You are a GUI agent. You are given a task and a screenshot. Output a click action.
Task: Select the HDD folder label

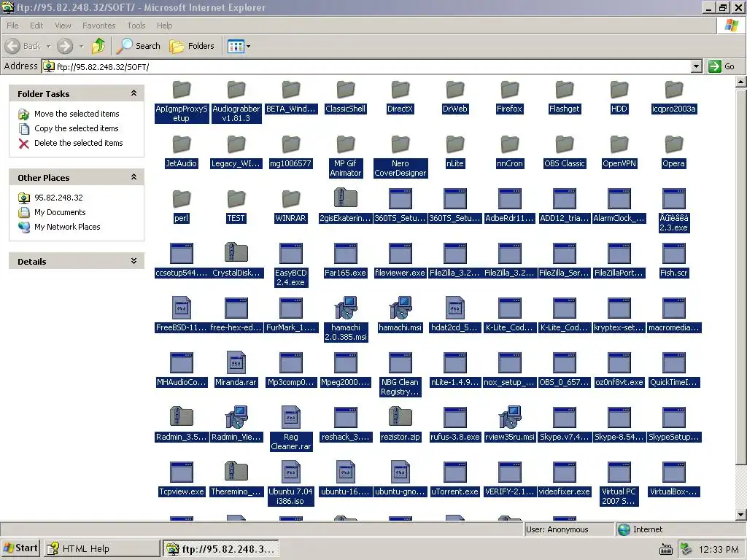[x=619, y=109]
